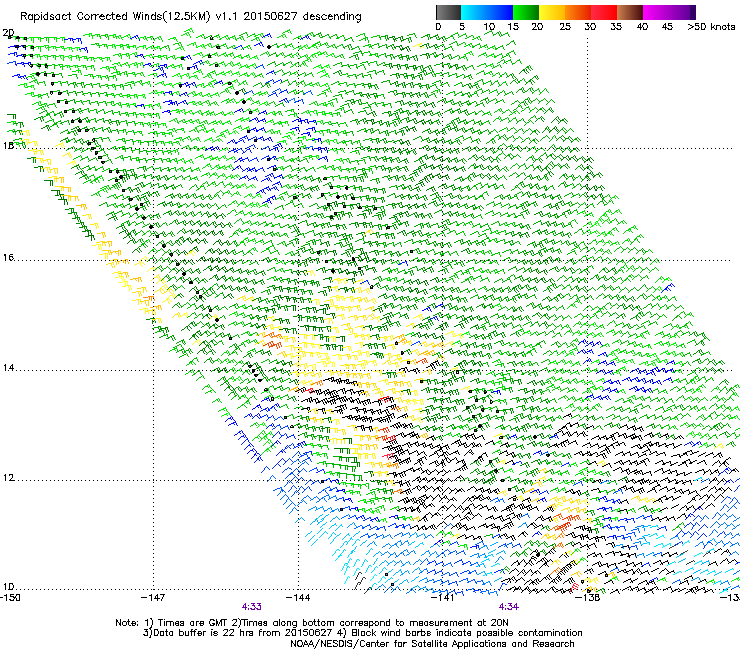Click the longitude label '-144'

[x=298, y=598]
